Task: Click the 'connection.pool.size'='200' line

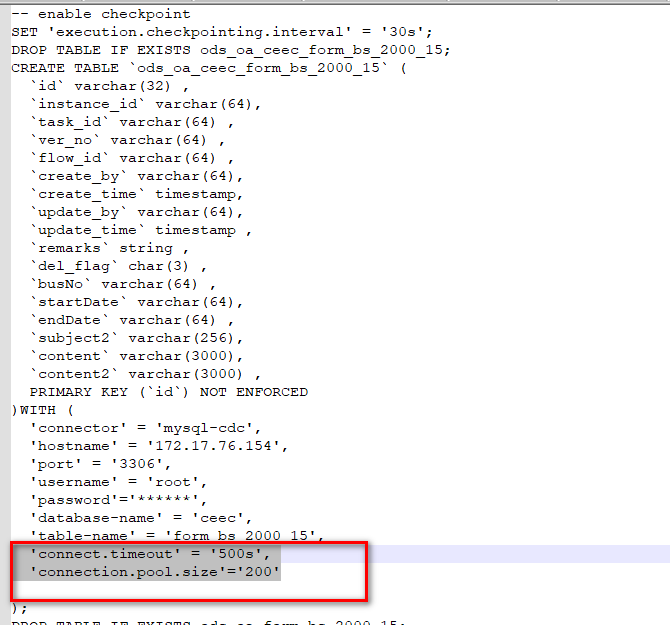Action: coord(154,572)
